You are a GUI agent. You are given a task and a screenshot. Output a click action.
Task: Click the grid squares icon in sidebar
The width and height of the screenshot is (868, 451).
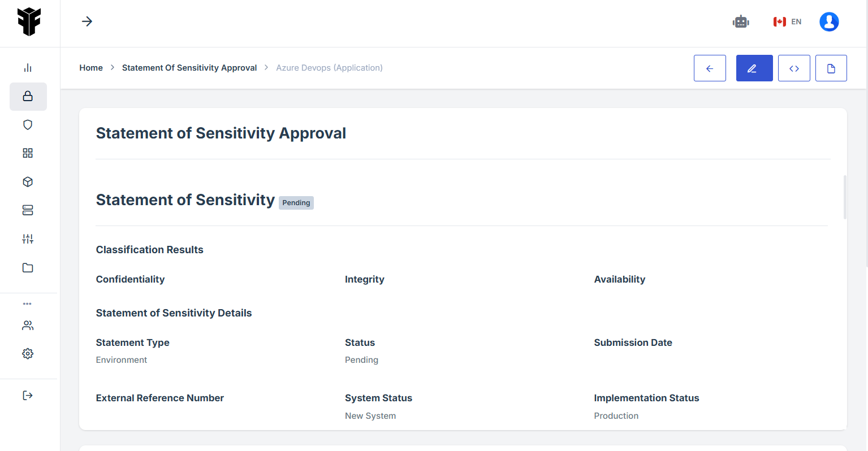(x=28, y=153)
